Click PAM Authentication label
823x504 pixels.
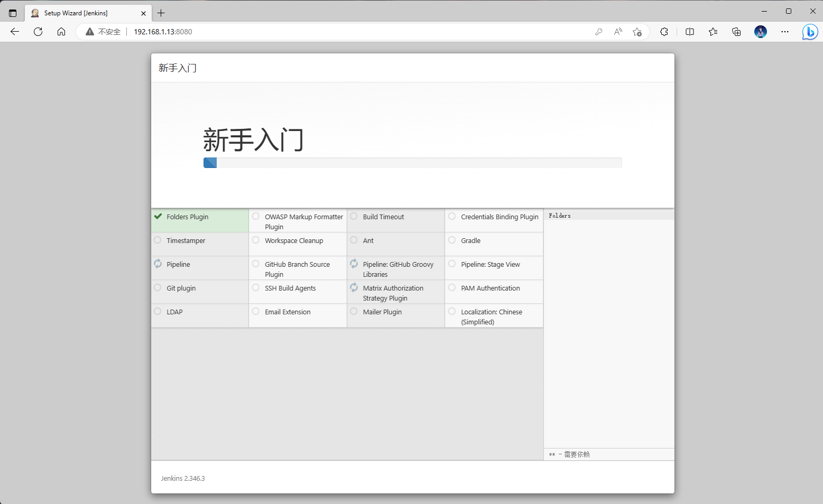point(491,288)
